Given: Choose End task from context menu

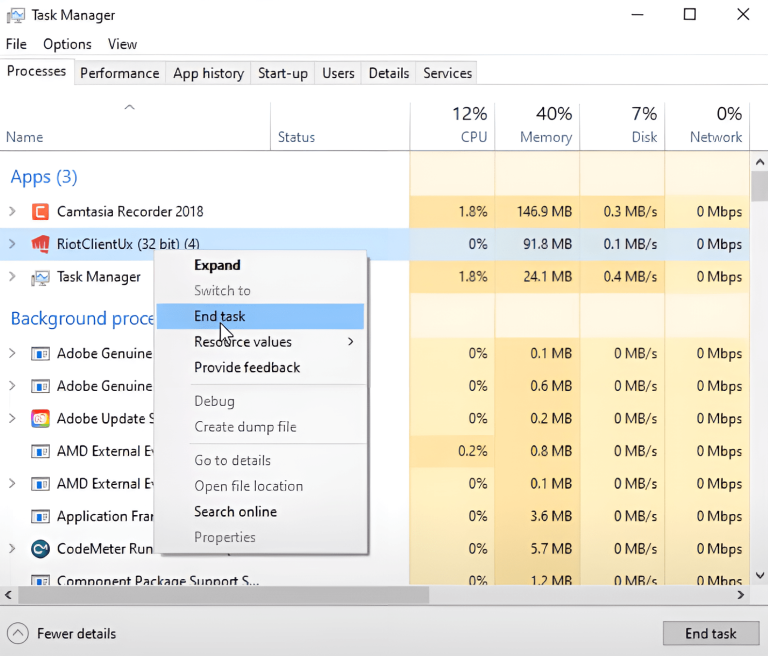Looking at the screenshot, I should (220, 317).
